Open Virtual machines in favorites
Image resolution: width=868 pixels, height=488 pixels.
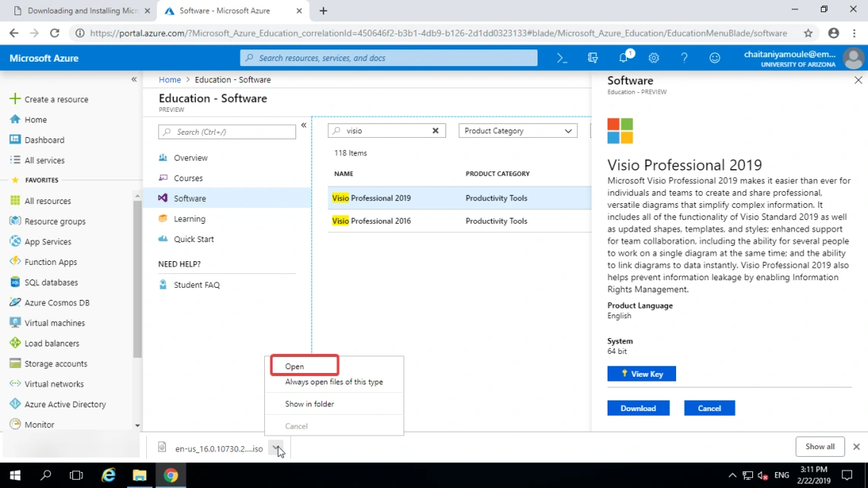point(55,323)
